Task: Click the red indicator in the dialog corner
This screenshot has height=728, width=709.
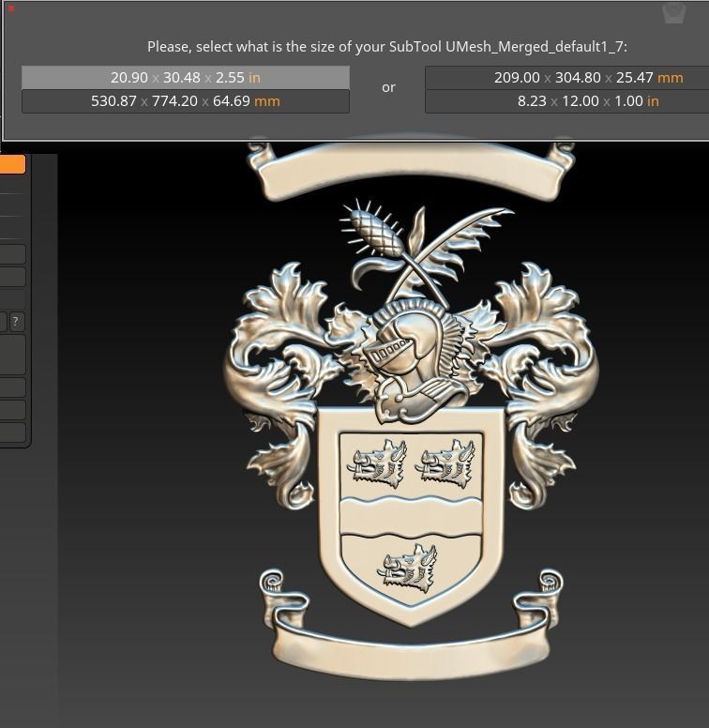Action: tap(11, 8)
